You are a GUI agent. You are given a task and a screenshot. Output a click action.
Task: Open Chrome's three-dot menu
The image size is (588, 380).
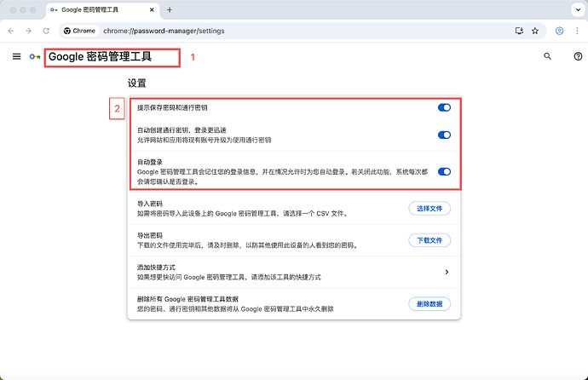click(578, 30)
